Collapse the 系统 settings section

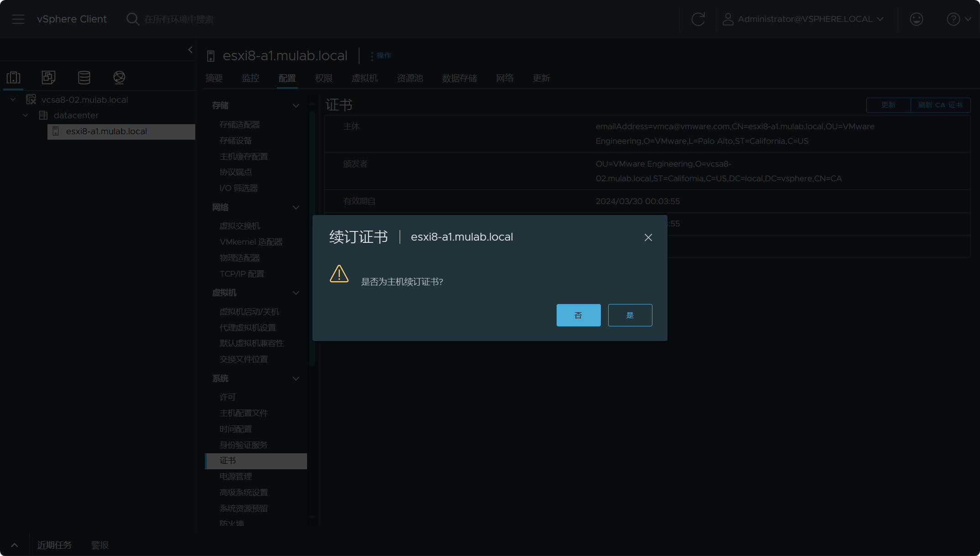pyautogui.click(x=296, y=378)
